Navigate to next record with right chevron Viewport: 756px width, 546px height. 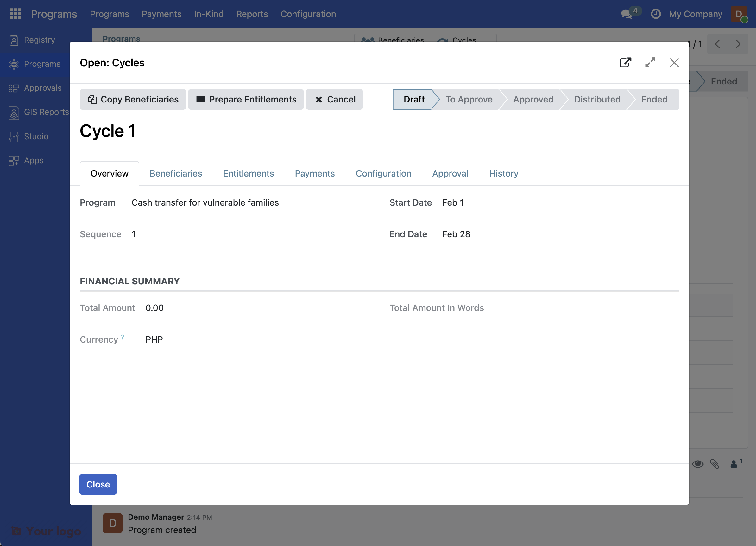[738, 44]
